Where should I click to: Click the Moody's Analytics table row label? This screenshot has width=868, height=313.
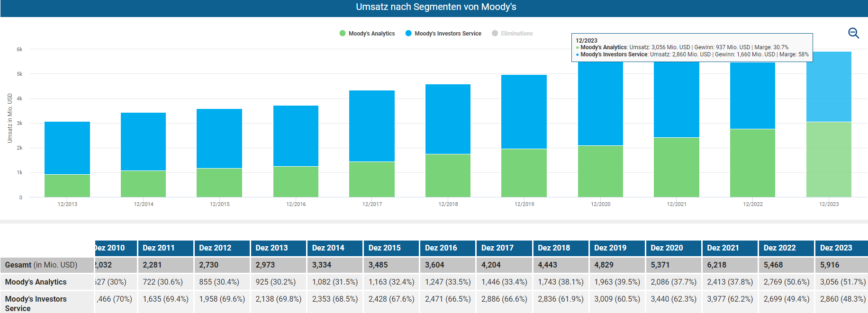(x=36, y=282)
